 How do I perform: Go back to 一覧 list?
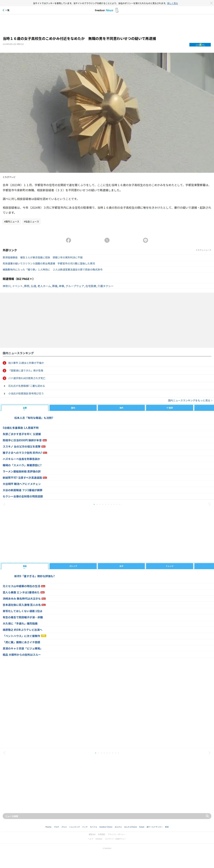tap(6, 10)
